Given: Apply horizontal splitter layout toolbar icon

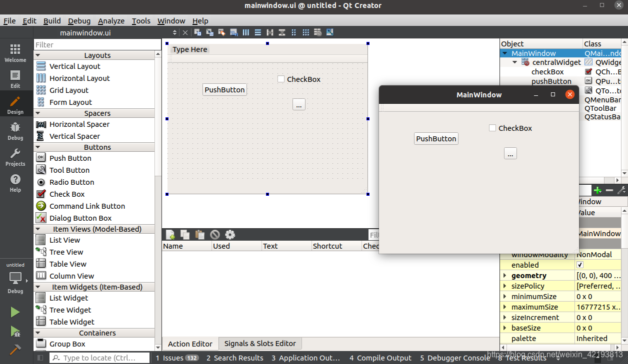Looking at the screenshot, I should [269, 32].
